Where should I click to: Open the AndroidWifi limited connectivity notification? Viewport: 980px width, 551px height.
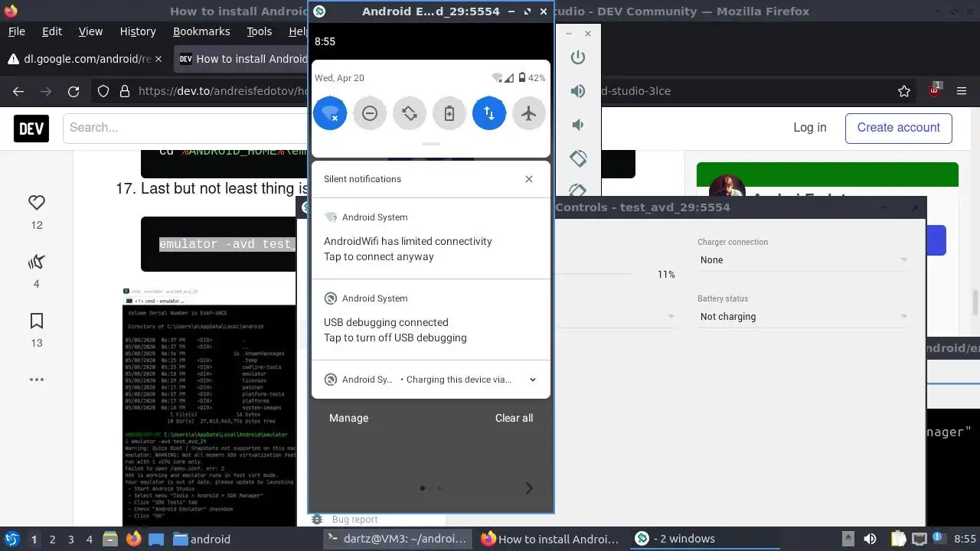point(431,238)
